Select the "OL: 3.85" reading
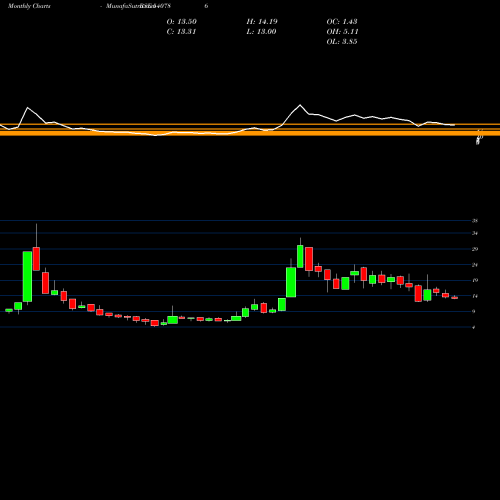The image size is (500, 500). 342,42
